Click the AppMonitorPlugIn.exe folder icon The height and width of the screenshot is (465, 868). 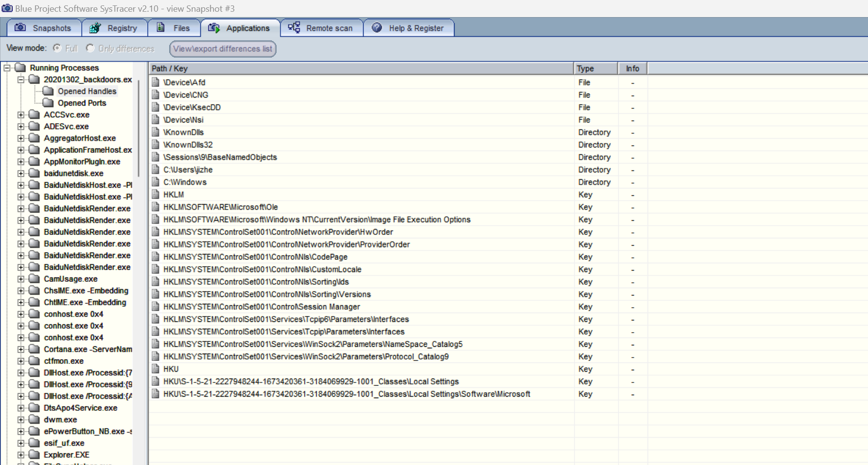34,161
